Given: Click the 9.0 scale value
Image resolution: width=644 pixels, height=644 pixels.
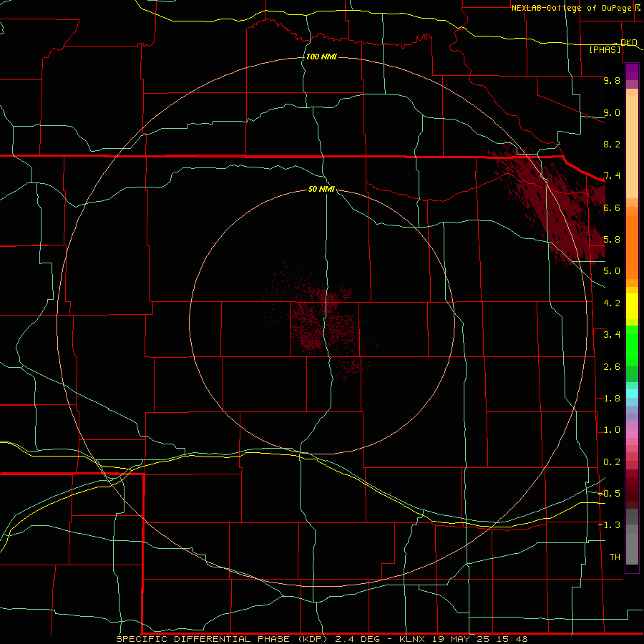Looking at the screenshot, I should pos(612,112).
